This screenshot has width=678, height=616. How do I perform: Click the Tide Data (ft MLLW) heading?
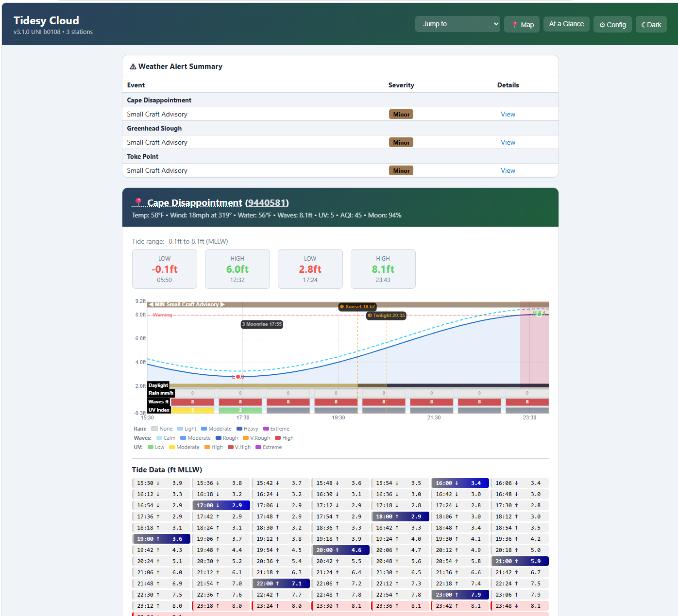[167, 469]
